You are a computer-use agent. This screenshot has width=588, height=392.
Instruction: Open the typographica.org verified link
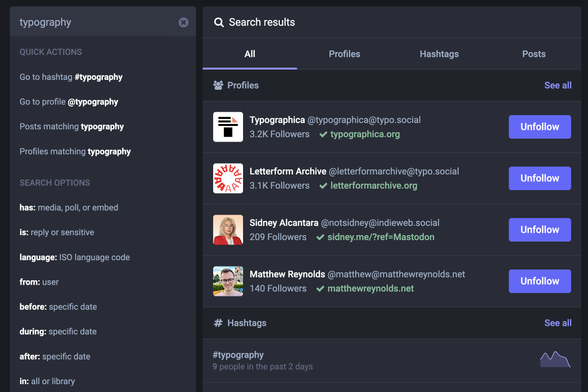[365, 134]
